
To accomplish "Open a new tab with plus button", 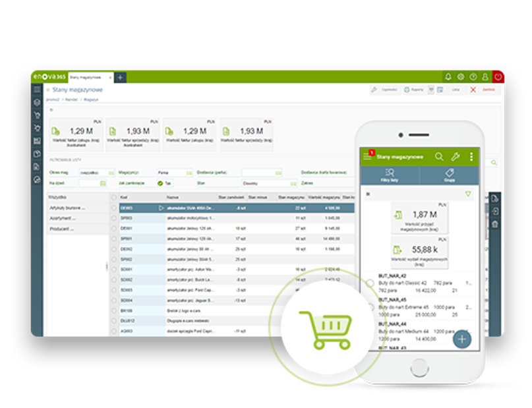I will tap(120, 77).
